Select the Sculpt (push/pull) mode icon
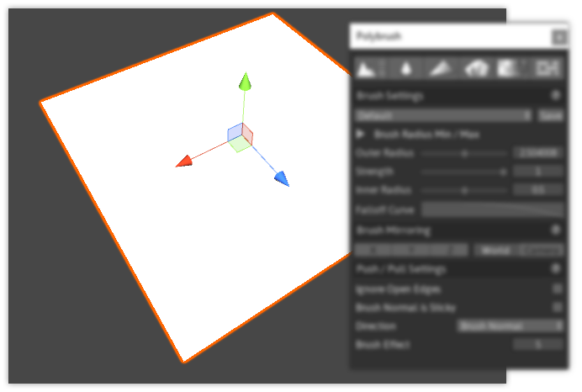This screenshot has width=582, height=392. pyautogui.click(x=366, y=68)
